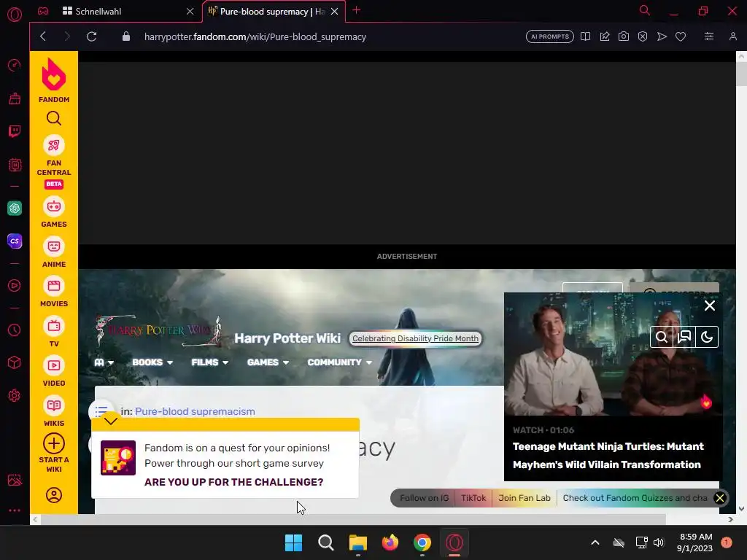This screenshot has width=747, height=560.
Task: Expand the GAMES wiki dropdown menu
Action: point(268,362)
